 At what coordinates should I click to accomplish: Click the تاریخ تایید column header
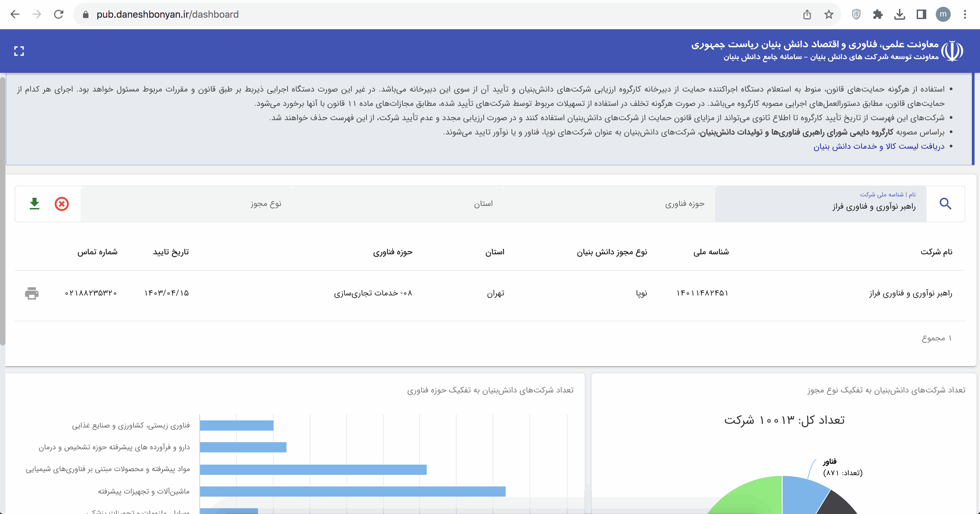pyautogui.click(x=171, y=252)
